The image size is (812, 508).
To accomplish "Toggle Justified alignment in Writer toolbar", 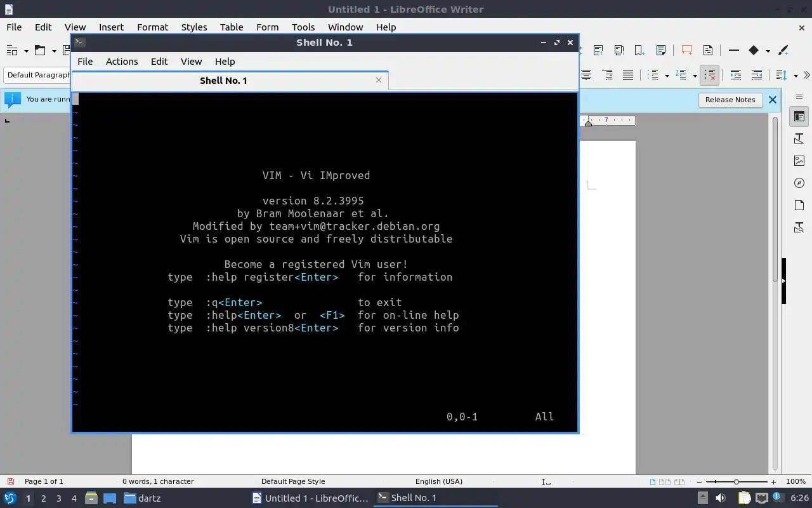I will (x=627, y=75).
